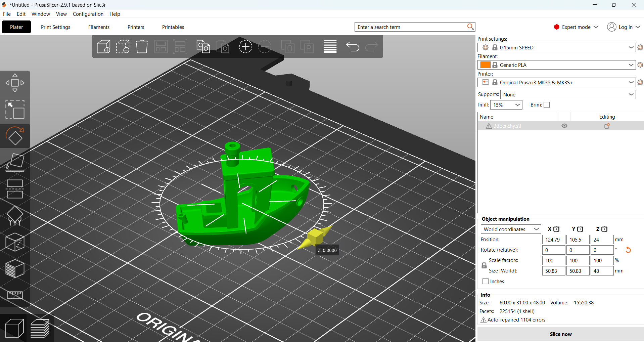This screenshot has height=342, width=644.
Task: Expand the Infill 15% dropdown
Action: [506, 105]
